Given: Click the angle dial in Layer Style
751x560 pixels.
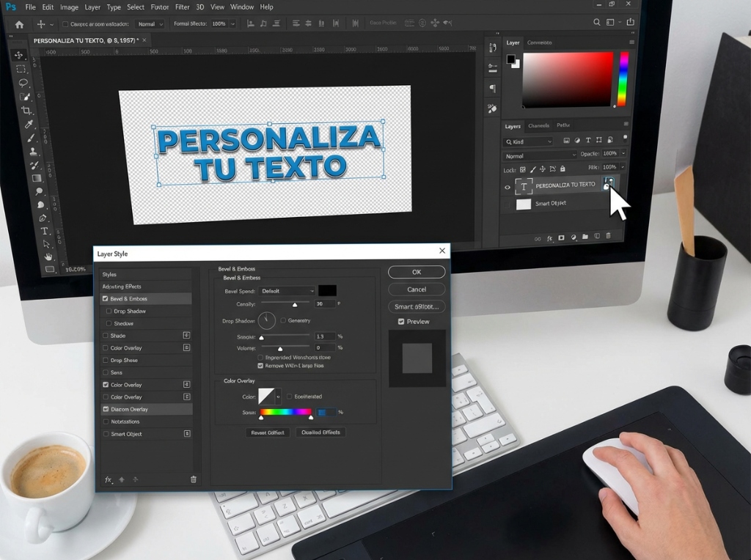Looking at the screenshot, I should 267,321.
